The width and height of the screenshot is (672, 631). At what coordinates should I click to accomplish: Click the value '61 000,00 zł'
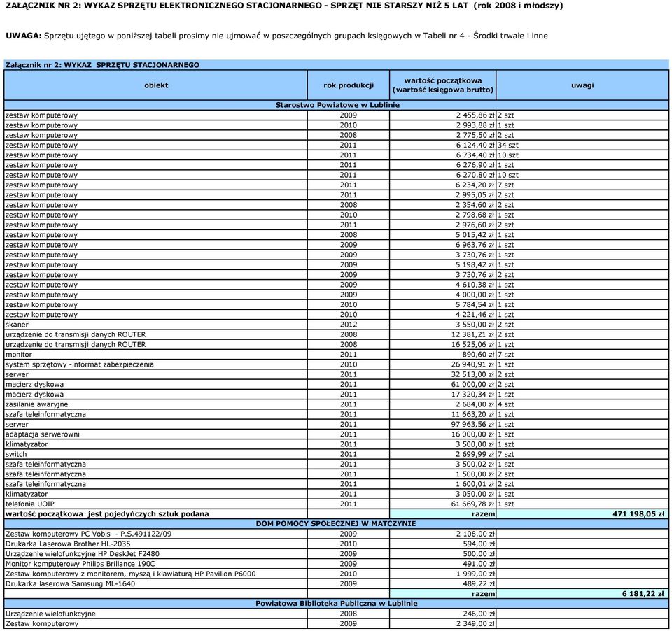pos(472,384)
